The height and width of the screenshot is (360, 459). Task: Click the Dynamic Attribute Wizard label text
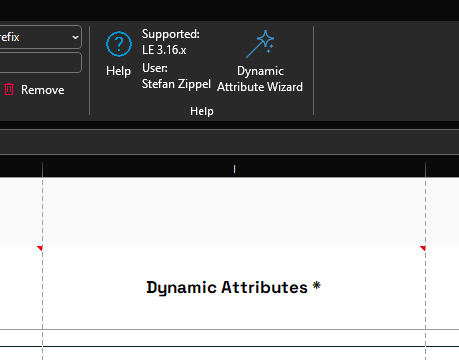[260, 79]
